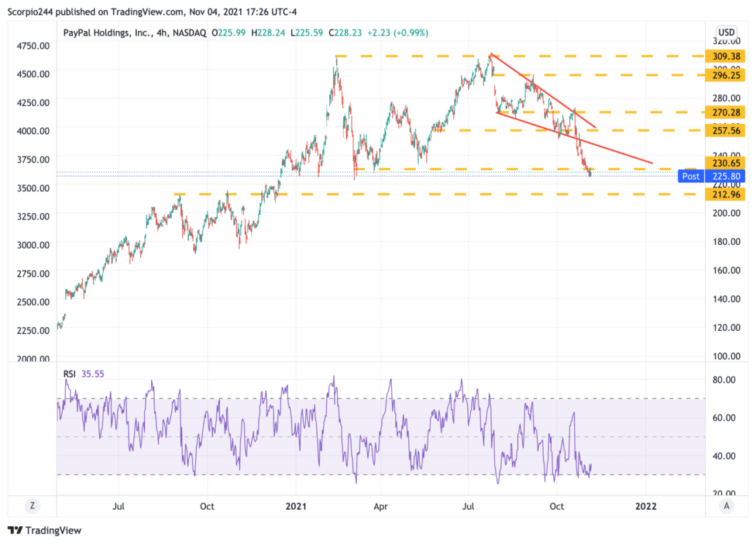Click the RSI 80.00 scale label
Image resolution: width=756 pixels, height=544 pixels.
[724, 380]
